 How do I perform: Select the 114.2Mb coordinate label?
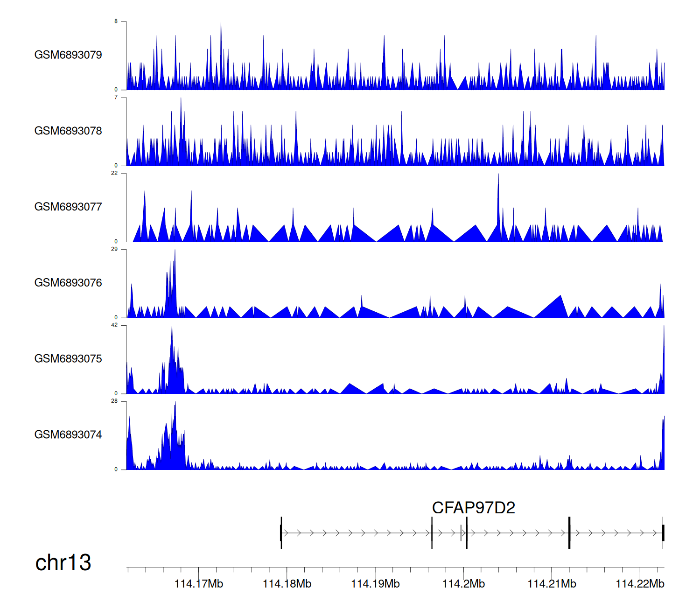point(463,584)
